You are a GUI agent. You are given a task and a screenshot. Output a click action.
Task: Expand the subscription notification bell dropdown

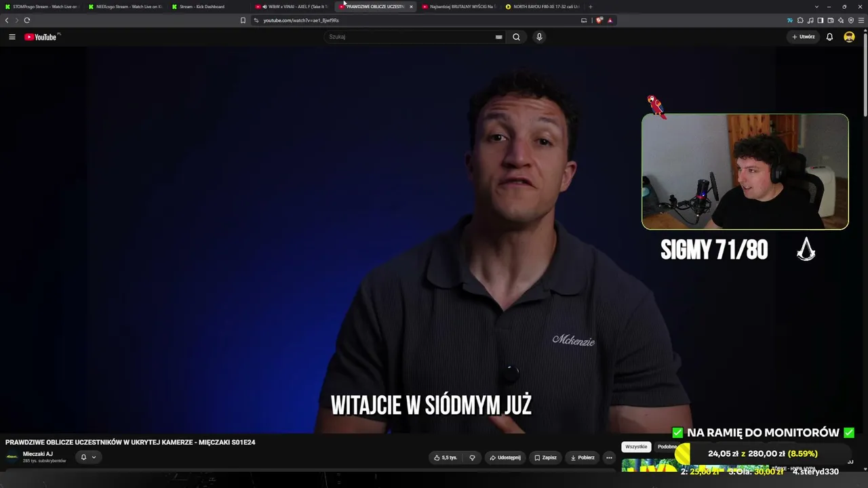point(89,457)
